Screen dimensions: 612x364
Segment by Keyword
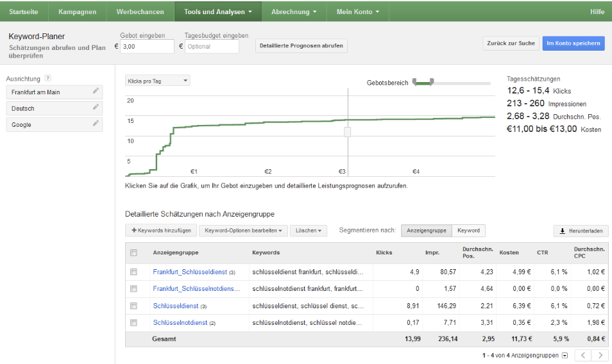(468, 230)
